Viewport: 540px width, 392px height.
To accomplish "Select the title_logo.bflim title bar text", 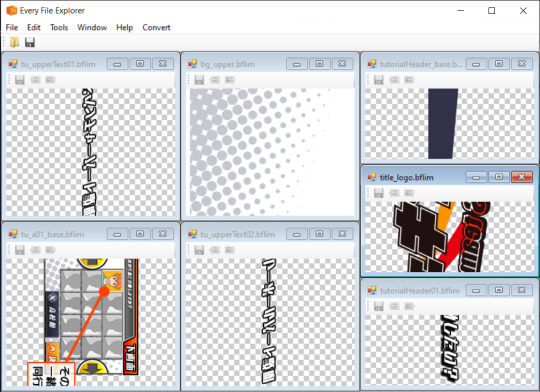I will point(406,177).
